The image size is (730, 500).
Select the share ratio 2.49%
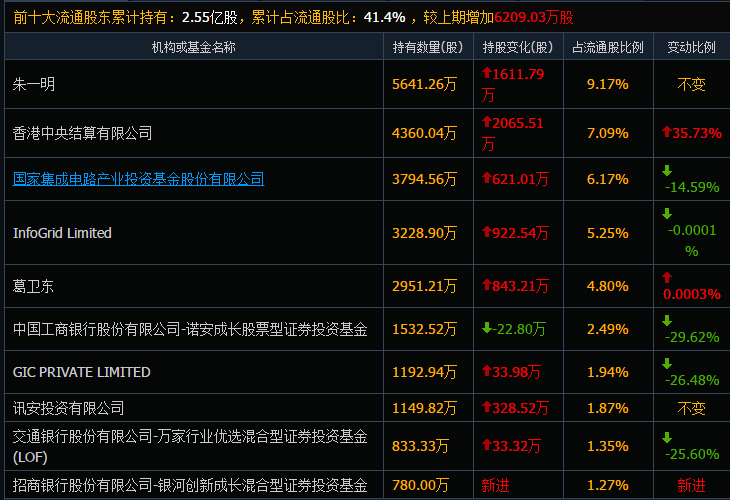(608, 329)
